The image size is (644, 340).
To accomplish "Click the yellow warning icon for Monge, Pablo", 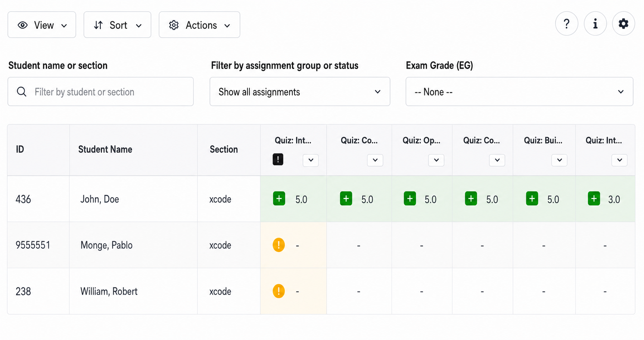I will click(279, 245).
